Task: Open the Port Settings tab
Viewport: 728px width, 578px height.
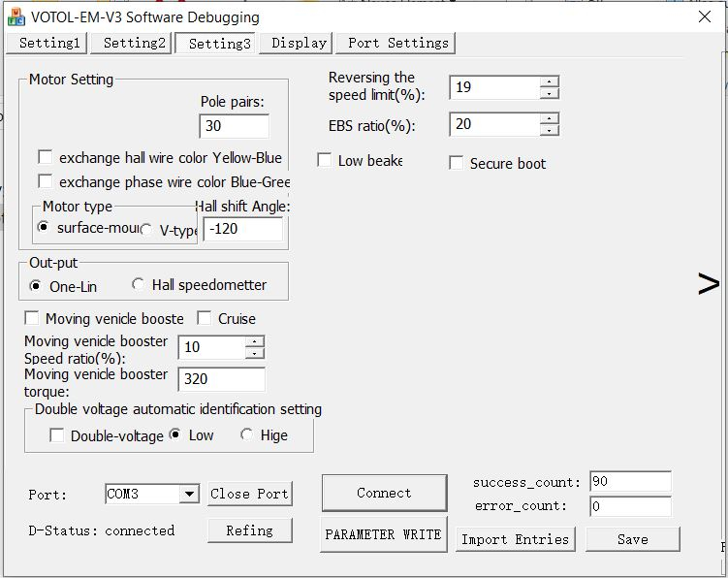Action: (x=397, y=43)
